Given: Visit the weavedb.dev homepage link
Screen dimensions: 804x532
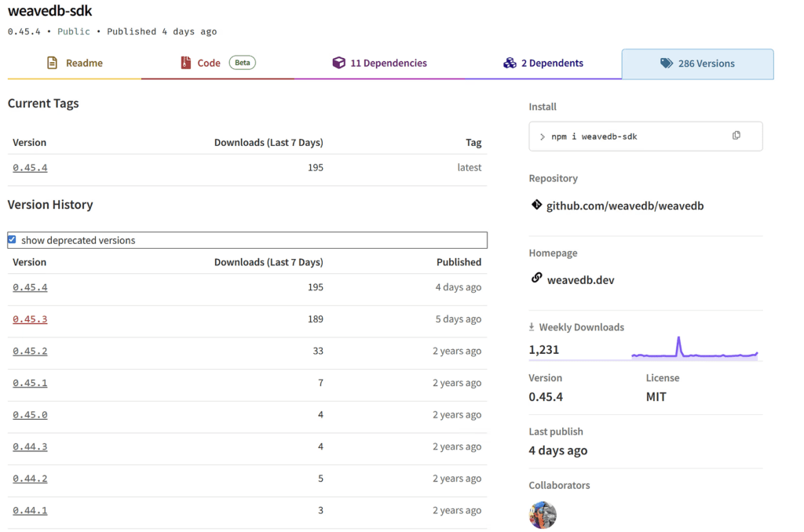Looking at the screenshot, I should point(580,280).
